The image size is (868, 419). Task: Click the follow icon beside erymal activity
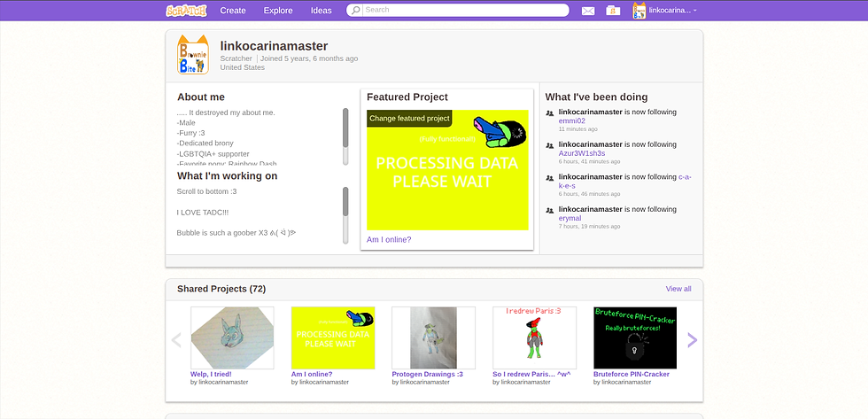(x=550, y=210)
